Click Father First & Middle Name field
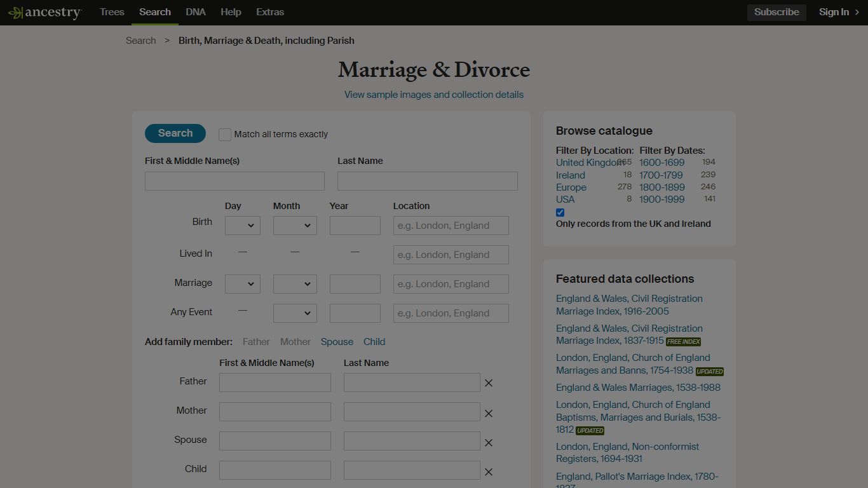The height and width of the screenshot is (488, 868). tap(275, 383)
